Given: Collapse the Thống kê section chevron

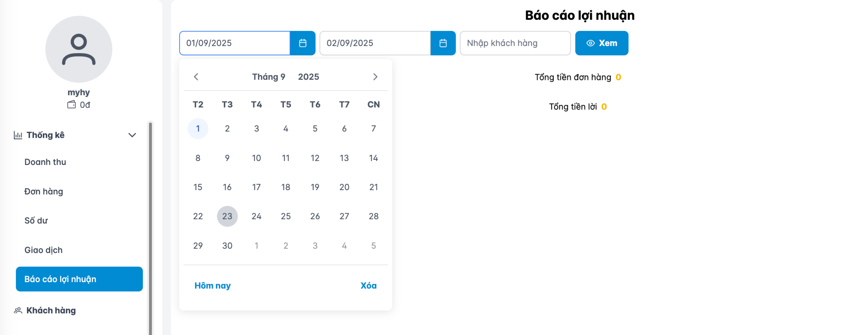Looking at the screenshot, I should tap(132, 135).
